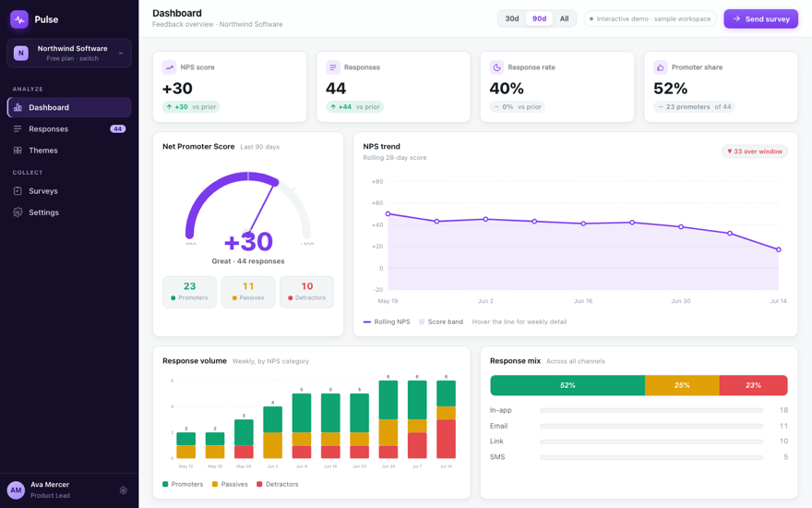Click the 23 Promoters tile
The width and height of the screenshot is (812, 508).
point(189,292)
